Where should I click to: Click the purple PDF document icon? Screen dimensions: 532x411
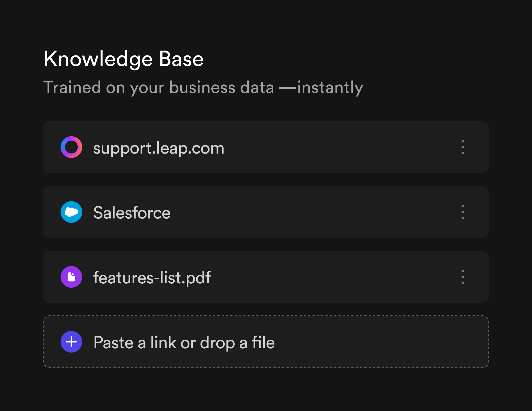[x=71, y=277]
